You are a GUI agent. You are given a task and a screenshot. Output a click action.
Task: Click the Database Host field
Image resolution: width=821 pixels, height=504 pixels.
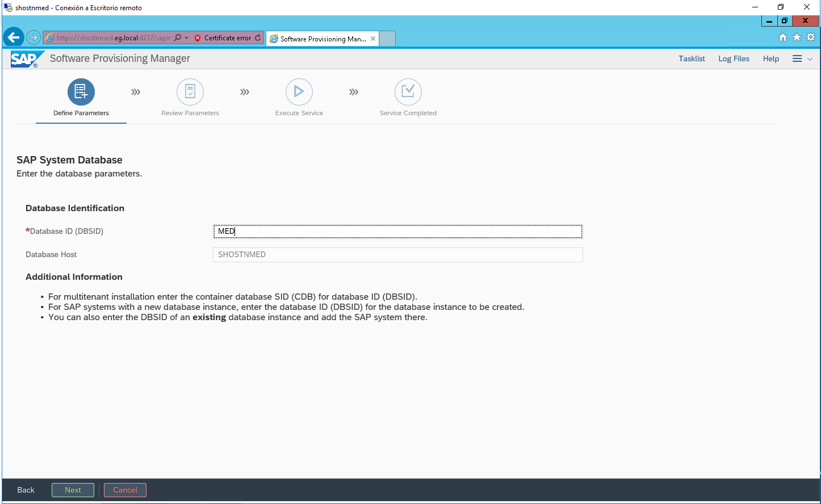(397, 255)
